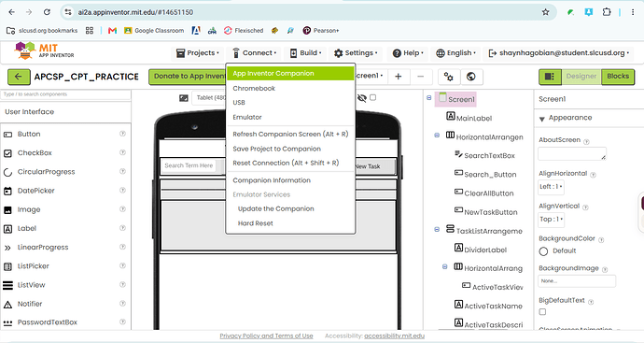Select the ListView palette component

(x=31, y=285)
